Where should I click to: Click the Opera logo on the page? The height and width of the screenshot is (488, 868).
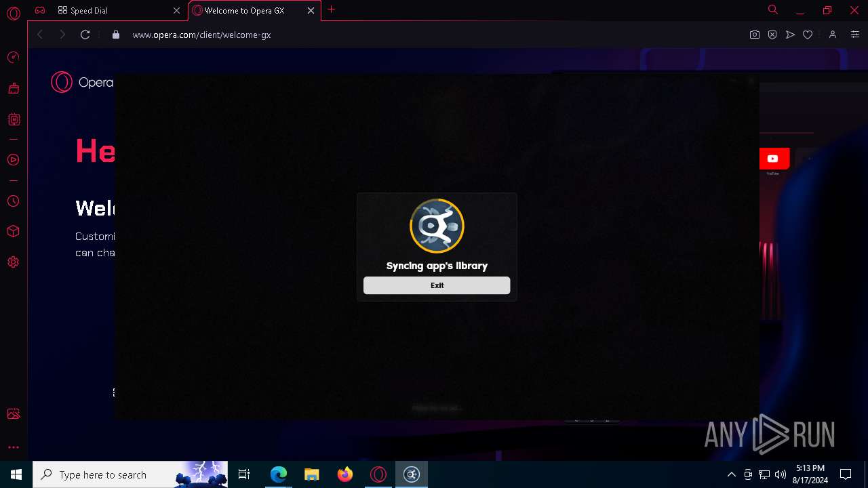(x=82, y=82)
